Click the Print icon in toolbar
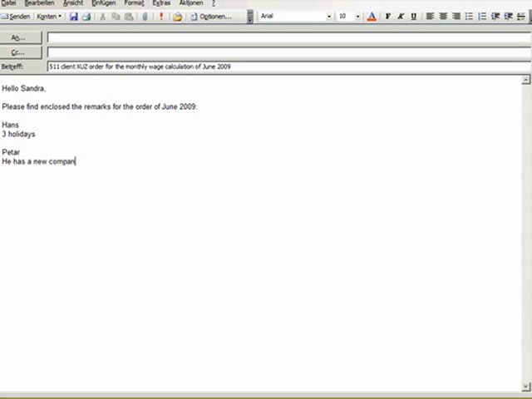 point(86,17)
